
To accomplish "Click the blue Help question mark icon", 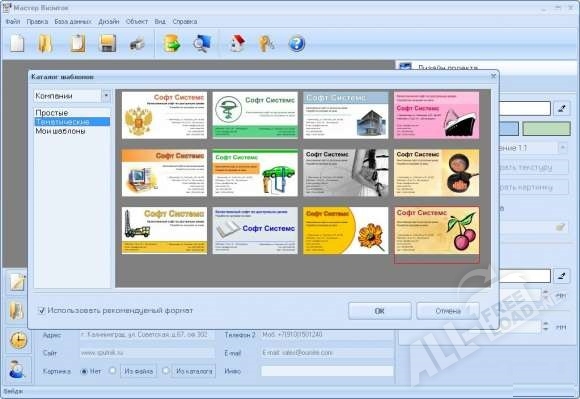I will point(297,44).
